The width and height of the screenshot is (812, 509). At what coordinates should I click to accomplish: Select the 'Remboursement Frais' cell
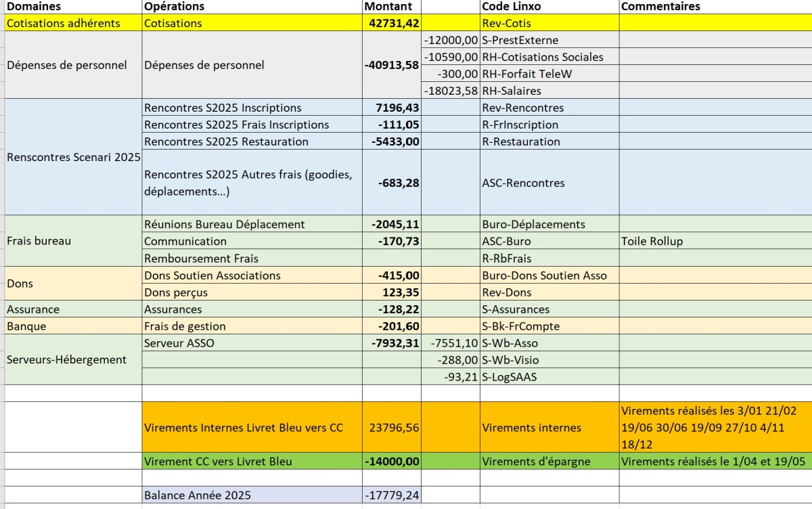(x=252, y=258)
